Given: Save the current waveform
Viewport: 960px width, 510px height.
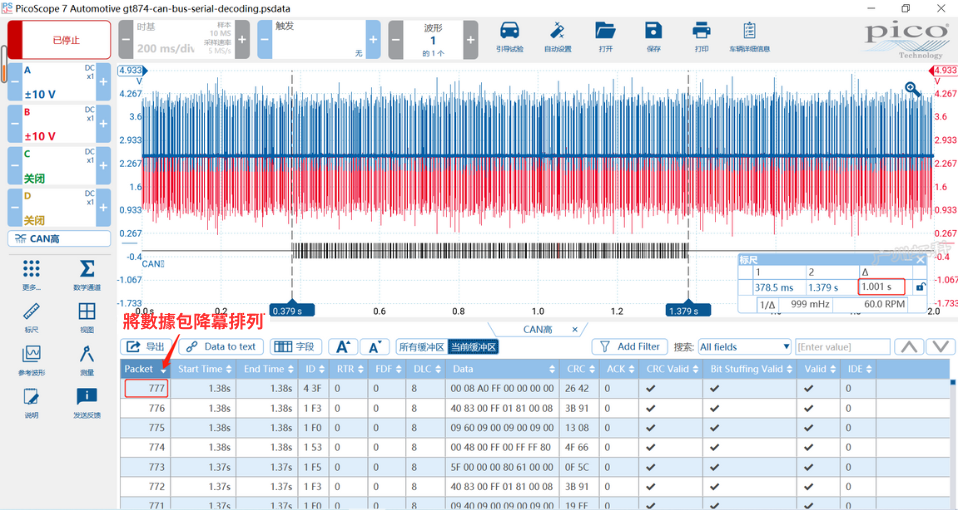Looking at the screenshot, I should tap(653, 37).
